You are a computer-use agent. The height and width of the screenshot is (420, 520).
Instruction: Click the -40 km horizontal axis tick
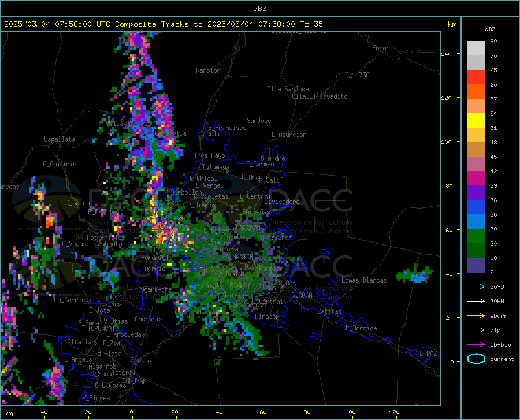point(42,412)
